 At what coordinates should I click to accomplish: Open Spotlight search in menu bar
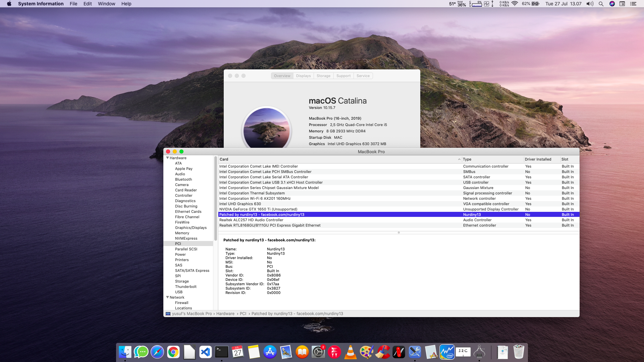[x=601, y=4]
